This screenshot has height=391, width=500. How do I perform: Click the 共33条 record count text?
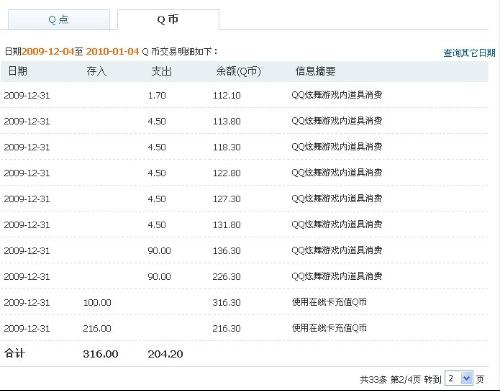[373, 379]
